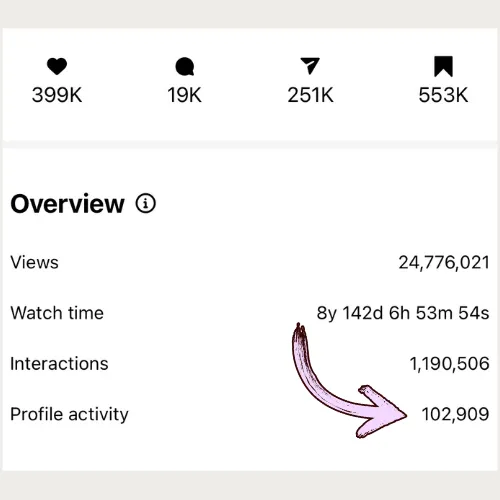The height and width of the screenshot is (500, 500).
Task: Open the Overview info icon
Action: tap(146, 203)
